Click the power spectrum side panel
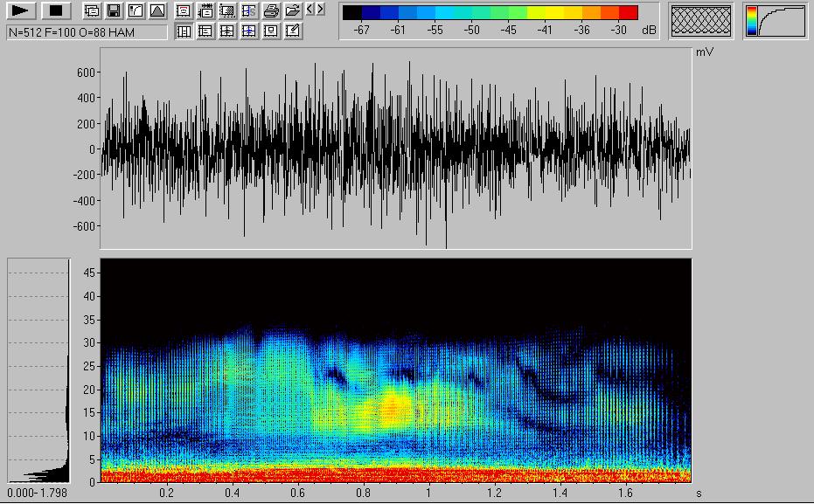 (38, 370)
